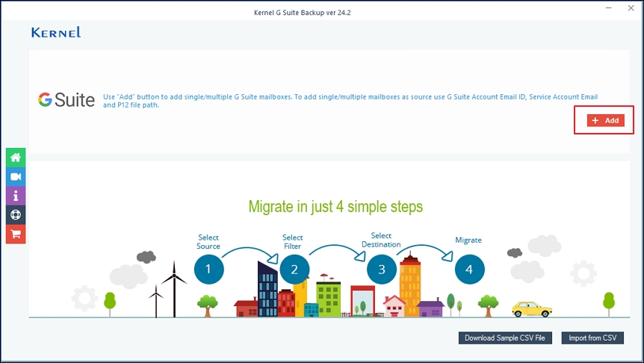
Task: Click Download Sample CSV File button
Action: 505,338
